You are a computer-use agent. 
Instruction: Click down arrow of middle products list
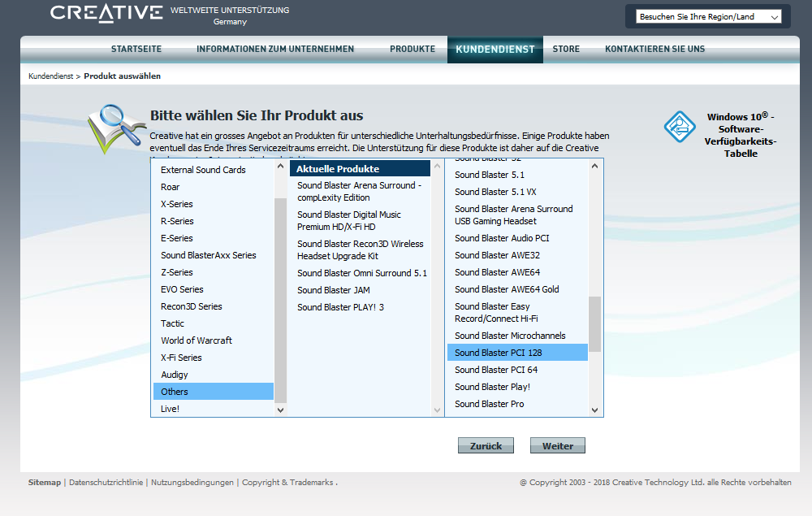point(437,410)
